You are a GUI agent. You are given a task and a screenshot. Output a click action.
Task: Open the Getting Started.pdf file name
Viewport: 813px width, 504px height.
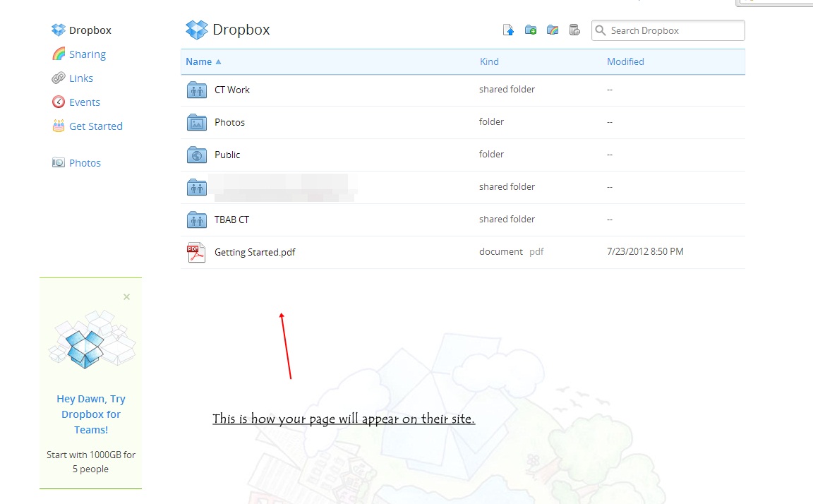point(255,252)
